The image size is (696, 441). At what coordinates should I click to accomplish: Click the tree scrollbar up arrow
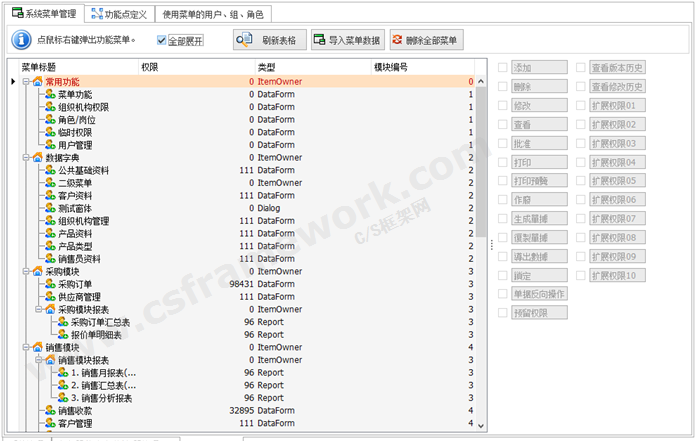[481, 82]
